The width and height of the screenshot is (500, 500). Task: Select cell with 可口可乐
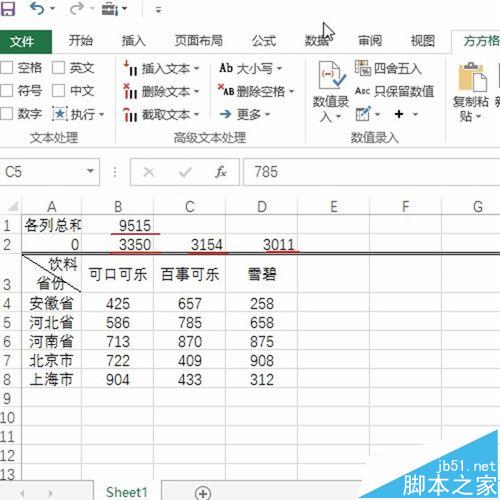pyautogui.click(x=118, y=274)
